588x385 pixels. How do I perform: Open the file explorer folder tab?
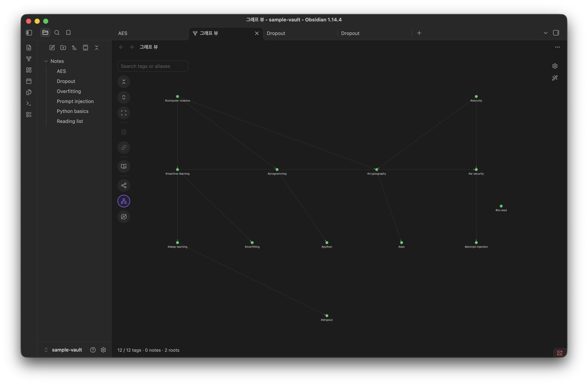click(45, 33)
